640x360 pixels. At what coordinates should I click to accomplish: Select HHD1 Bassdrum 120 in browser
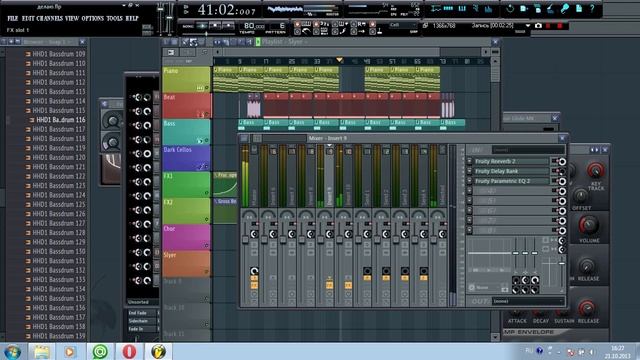[58, 158]
